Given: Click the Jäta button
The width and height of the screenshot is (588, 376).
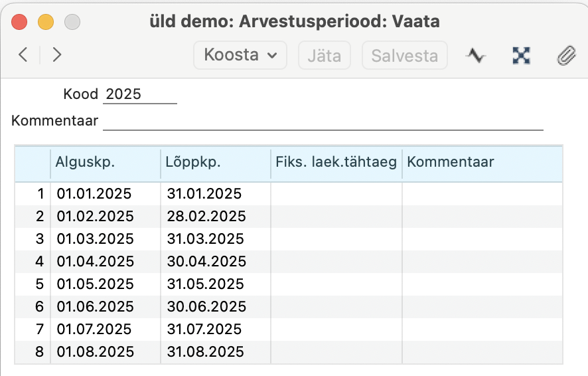Looking at the screenshot, I should (325, 55).
